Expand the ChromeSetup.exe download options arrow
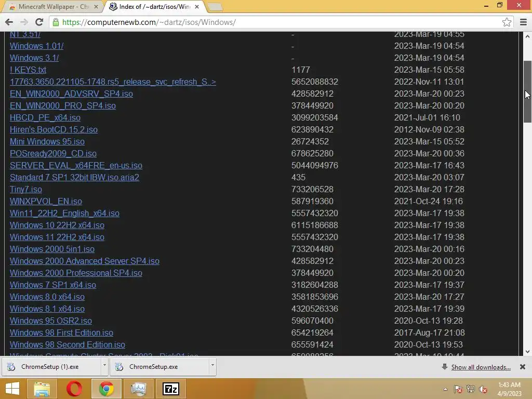Viewport: 532px width, 399px height. (x=212, y=366)
